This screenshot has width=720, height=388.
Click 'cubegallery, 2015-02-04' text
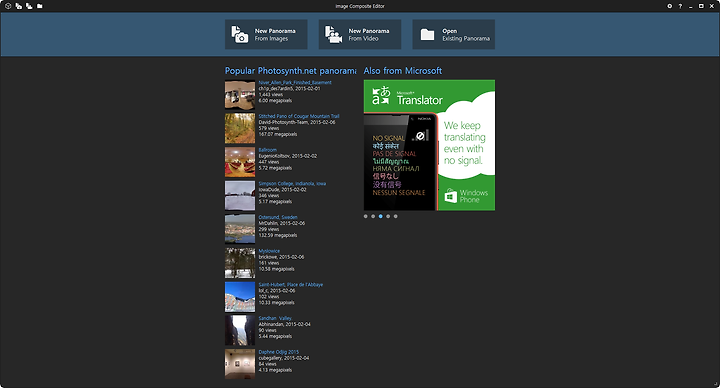coord(284,358)
